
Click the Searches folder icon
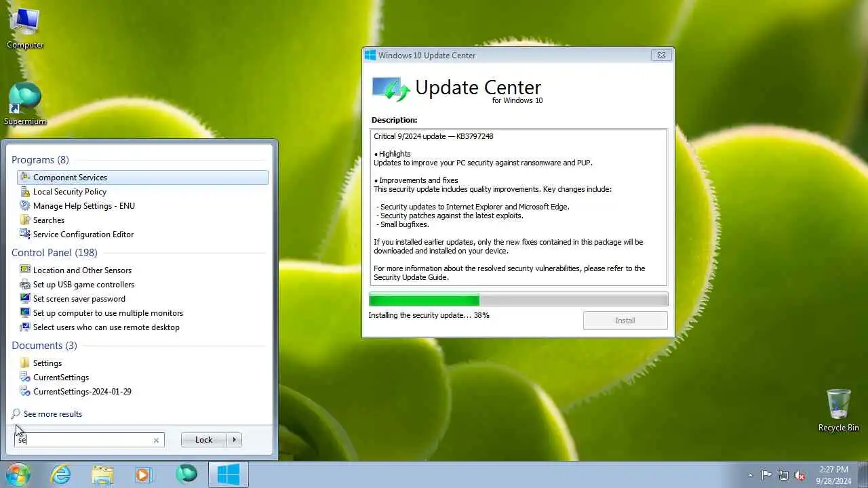[x=25, y=220]
